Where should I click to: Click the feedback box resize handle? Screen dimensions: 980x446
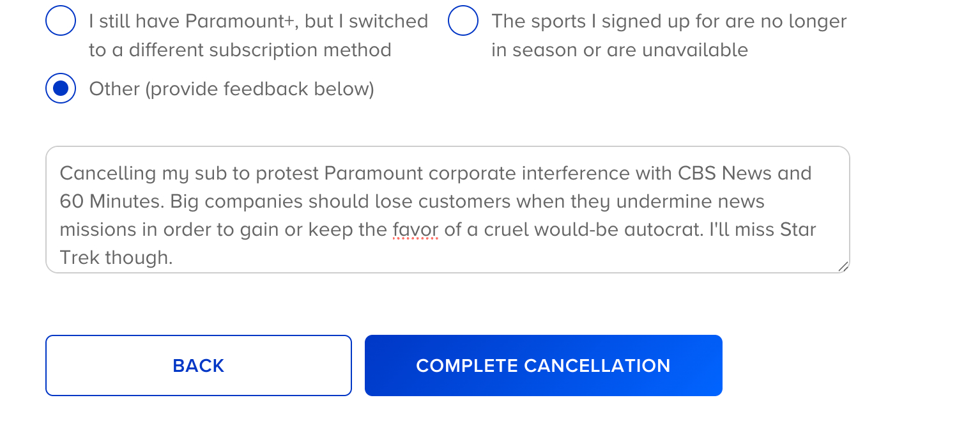click(843, 266)
